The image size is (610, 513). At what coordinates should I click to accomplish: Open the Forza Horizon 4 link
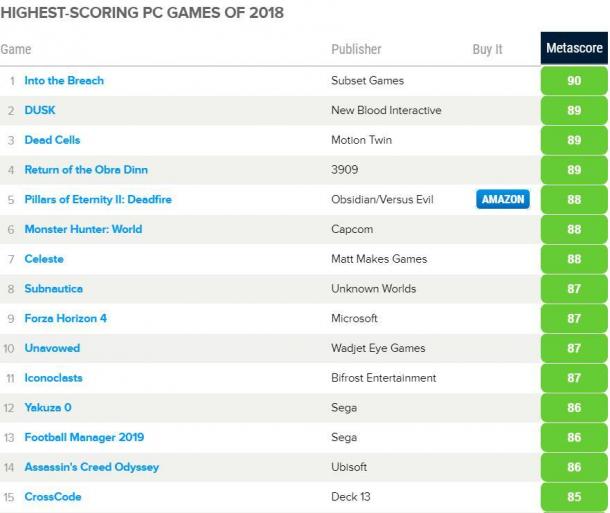pyautogui.click(x=65, y=319)
